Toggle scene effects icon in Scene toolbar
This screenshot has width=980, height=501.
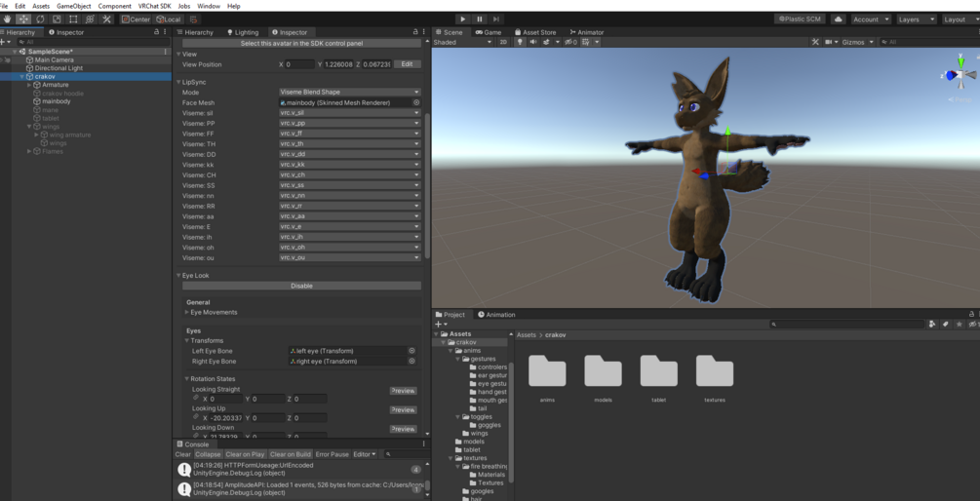[546, 42]
